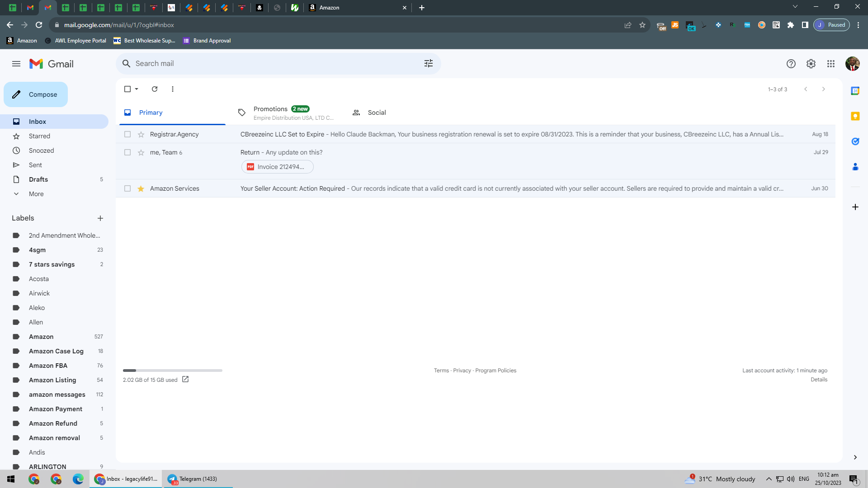868x488 pixels.
Task: Open the Chrome extensions puzzle icon
Action: point(791,25)
